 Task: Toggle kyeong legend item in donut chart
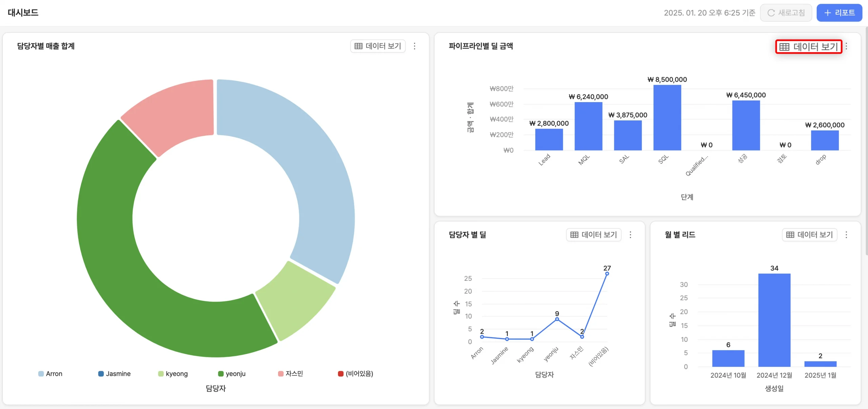[x=173, y=374]
